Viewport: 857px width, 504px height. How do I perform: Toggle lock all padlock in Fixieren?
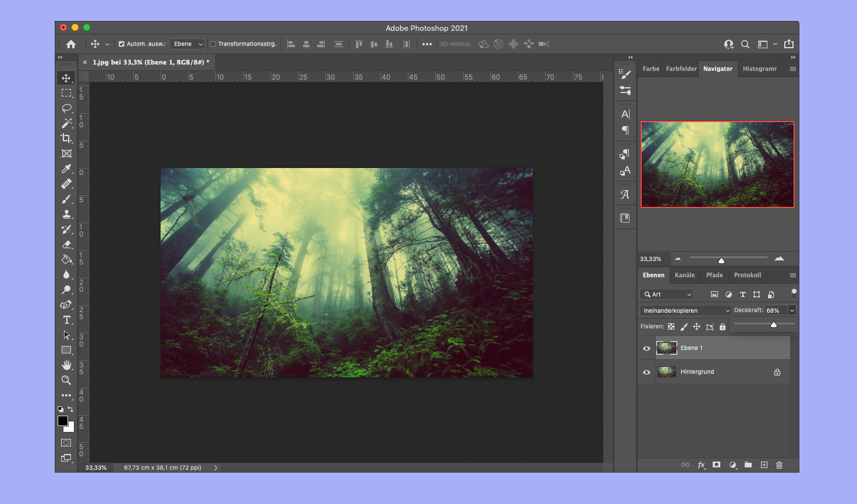(x=723, y=327)
